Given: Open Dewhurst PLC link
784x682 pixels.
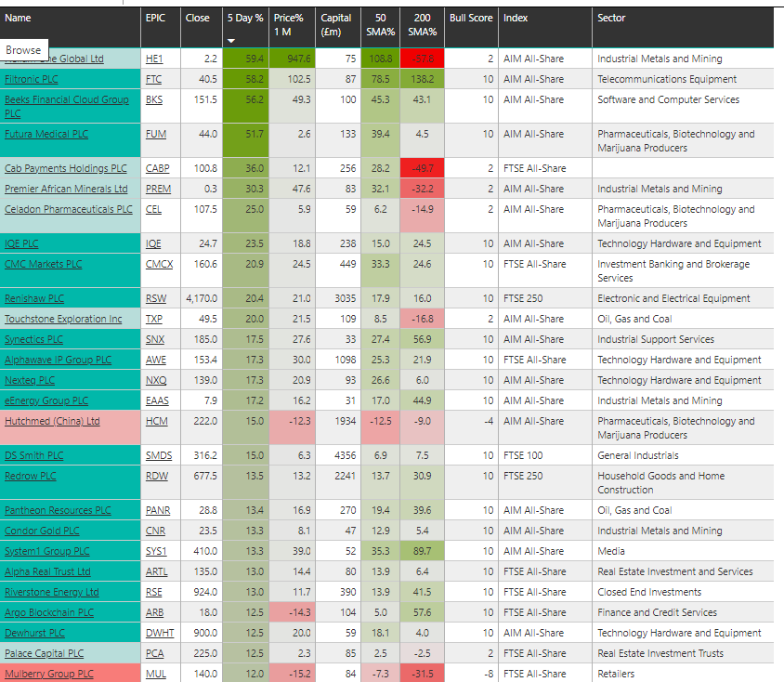Looking at the screenshot, I should click(34, 634).
